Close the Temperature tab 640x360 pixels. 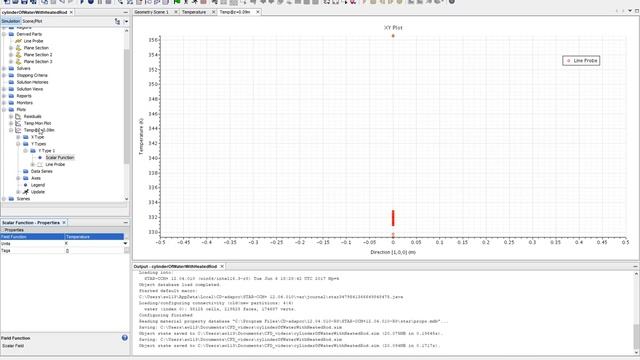point(213,12)
